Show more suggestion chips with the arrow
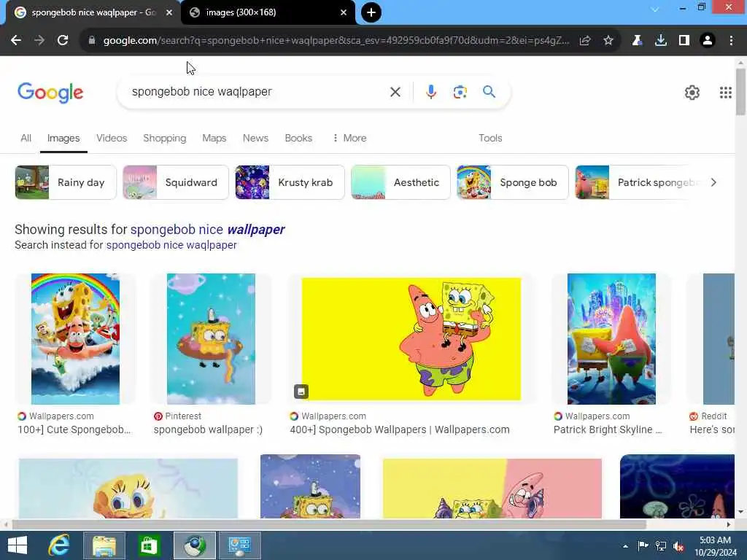Screen dimensions: 747x560 click(713, 182)
